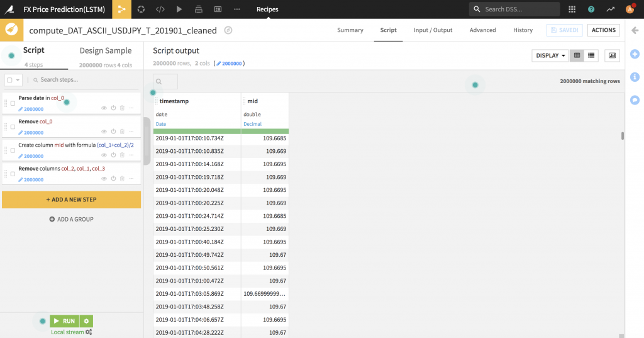Open run settings gear icon
This screenshot has width=644, height=338.
(x=86, y=321)
